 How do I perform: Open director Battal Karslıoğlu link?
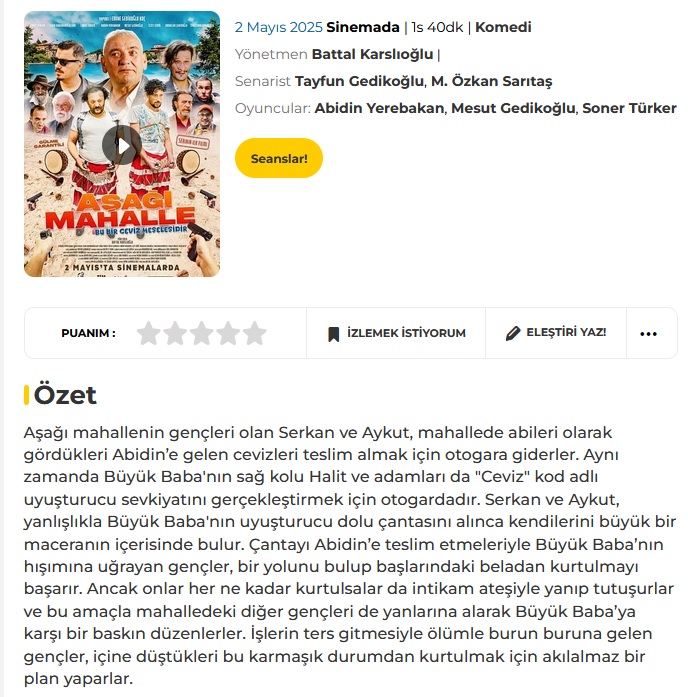point(372,54)
